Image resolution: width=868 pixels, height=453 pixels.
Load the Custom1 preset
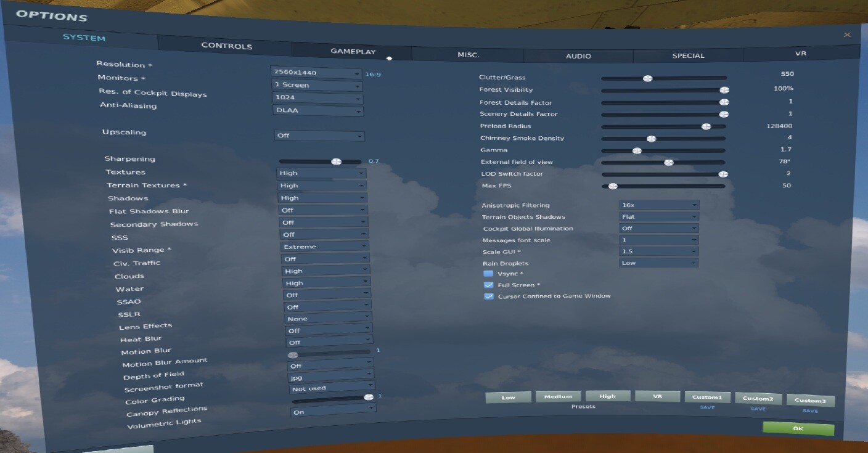707,398
